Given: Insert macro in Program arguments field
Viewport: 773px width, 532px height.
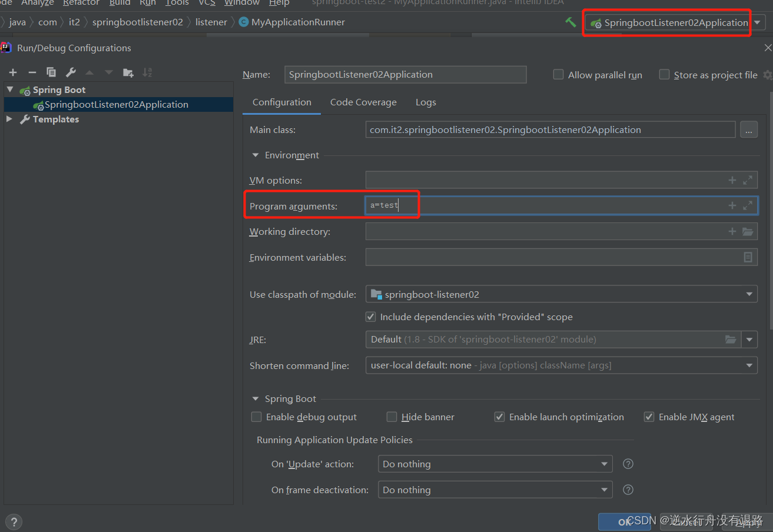Looking at the screenshot, I should pos(732,205).
